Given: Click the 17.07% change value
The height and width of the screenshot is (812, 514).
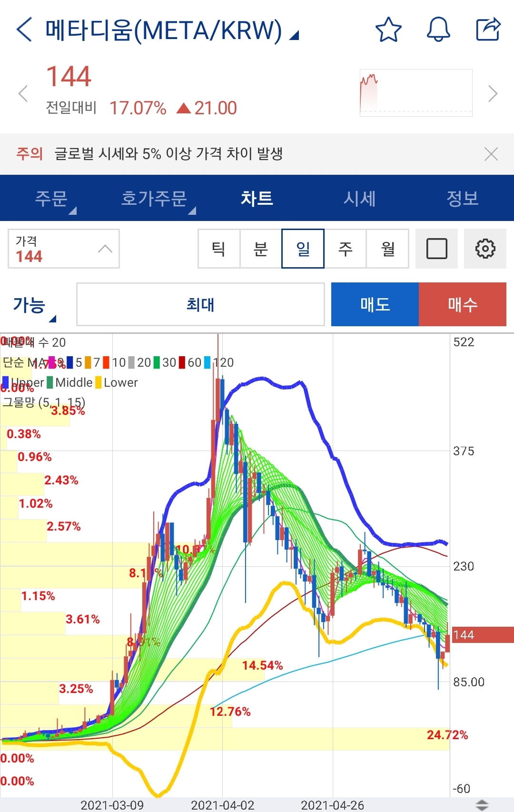Looking at the screenshot, I should click(138, 108).
